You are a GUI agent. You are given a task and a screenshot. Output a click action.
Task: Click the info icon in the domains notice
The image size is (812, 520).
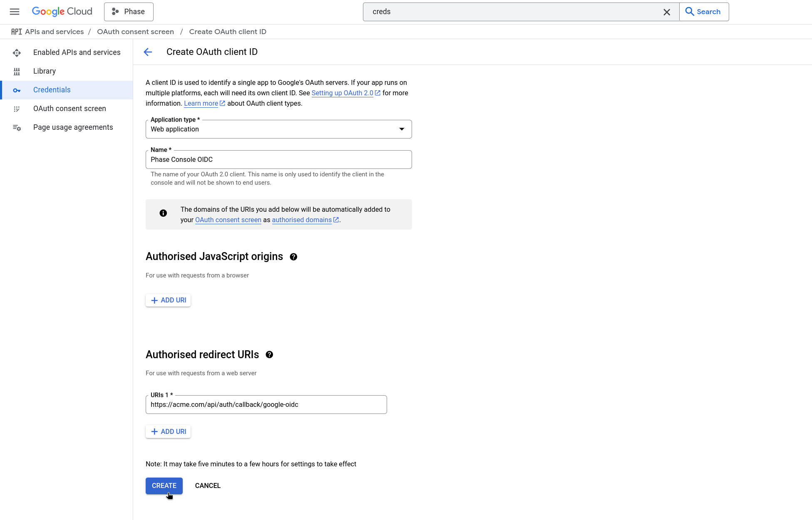(163, 213)
